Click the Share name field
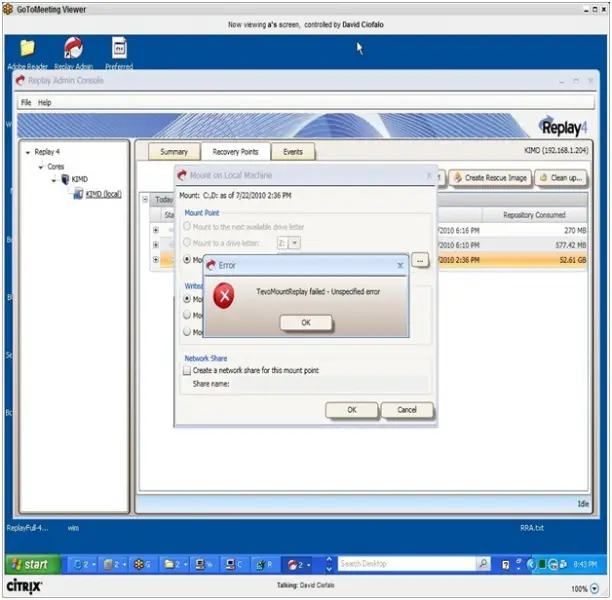Screen dimensions: 612x600 [x=329, y=384]
